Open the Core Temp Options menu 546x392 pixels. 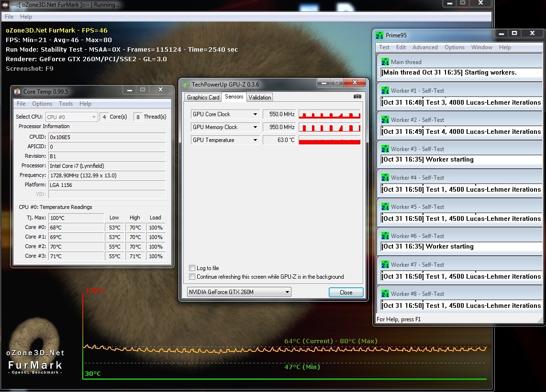[x=42, y=104]
